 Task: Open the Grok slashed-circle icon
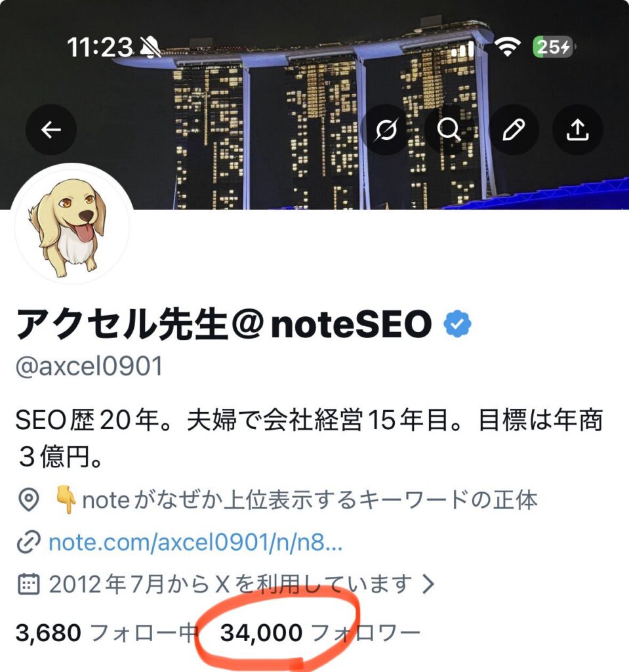(386, 129)
